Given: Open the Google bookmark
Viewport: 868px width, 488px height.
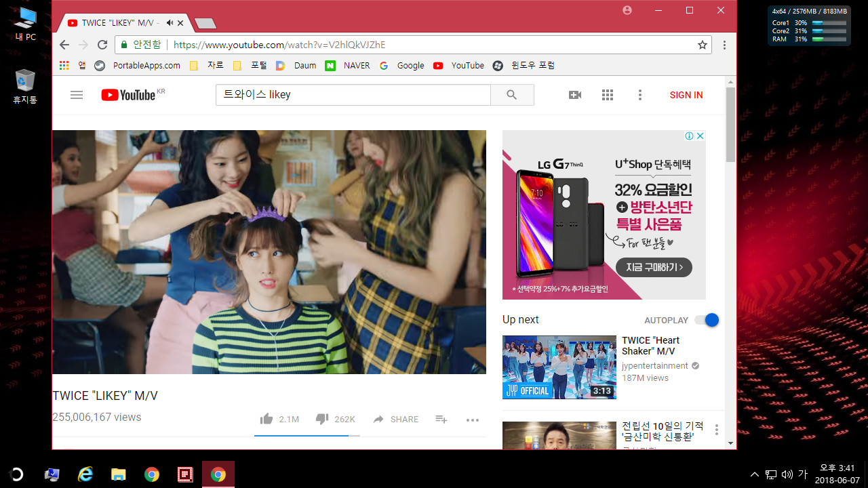Looking at the screenshot, I should 402,66.
